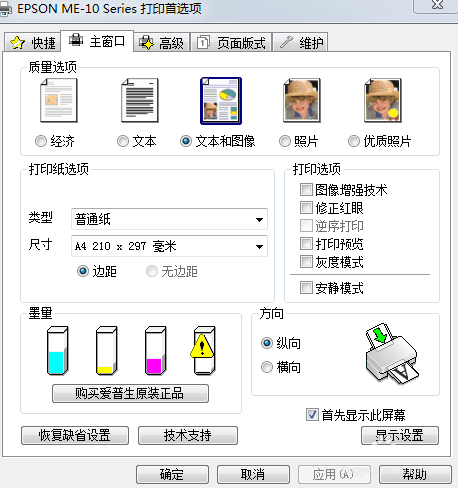This screenshot has width=458, height=488.
Task: Choose the 优质照片 radio button
Action: [354, 141]
